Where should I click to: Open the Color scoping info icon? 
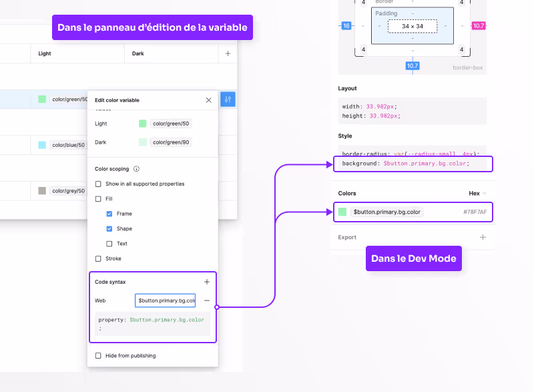136,169
